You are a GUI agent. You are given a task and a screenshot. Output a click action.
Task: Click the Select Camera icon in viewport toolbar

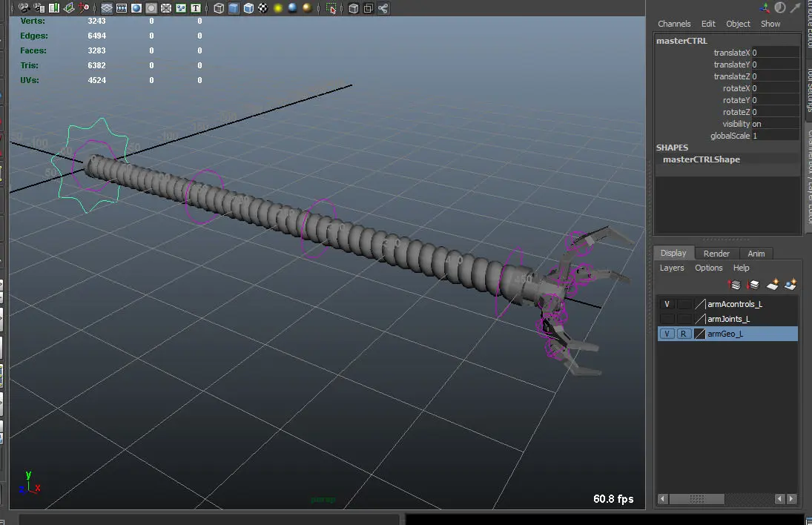24,7
